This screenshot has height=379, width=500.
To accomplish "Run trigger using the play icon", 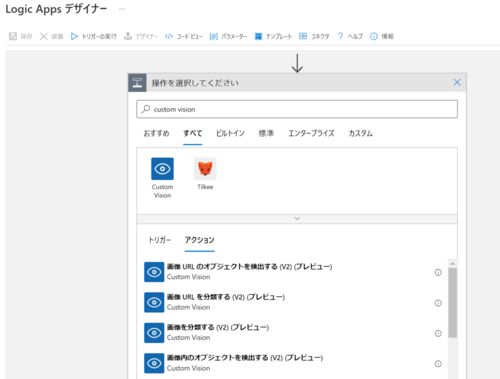I will [74, 36].
